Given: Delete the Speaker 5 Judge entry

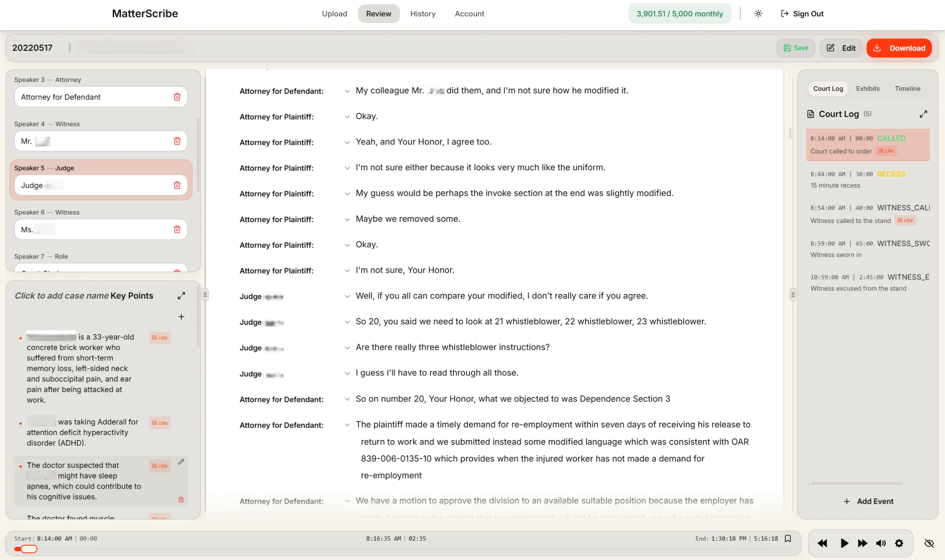Looking at the screenshot, I should [177, 185].
